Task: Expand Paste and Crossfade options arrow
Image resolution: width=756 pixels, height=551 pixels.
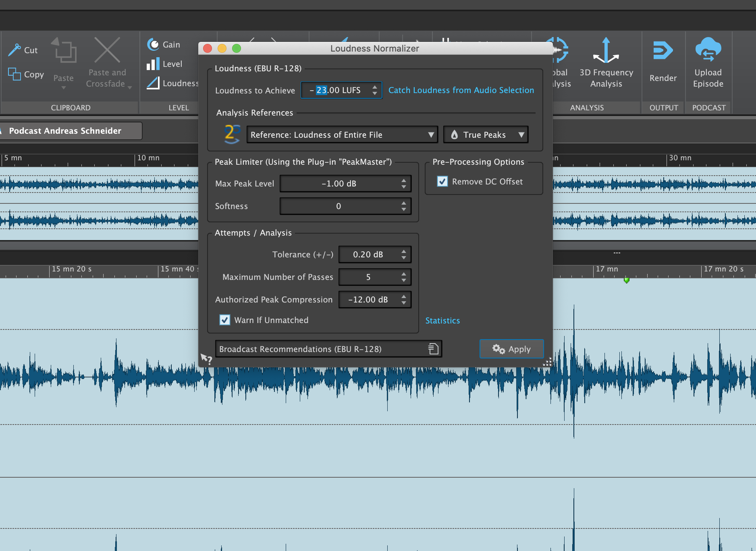Action: point(130,87)
